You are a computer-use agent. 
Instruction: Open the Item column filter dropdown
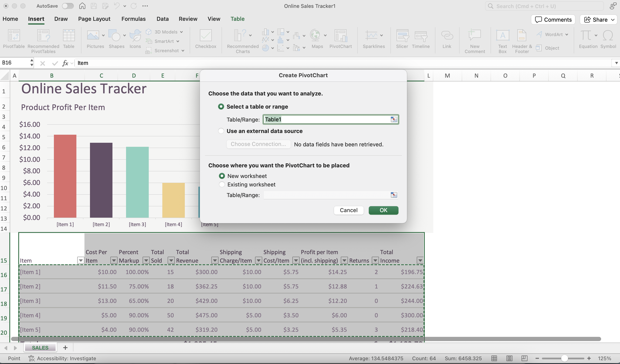80,260
